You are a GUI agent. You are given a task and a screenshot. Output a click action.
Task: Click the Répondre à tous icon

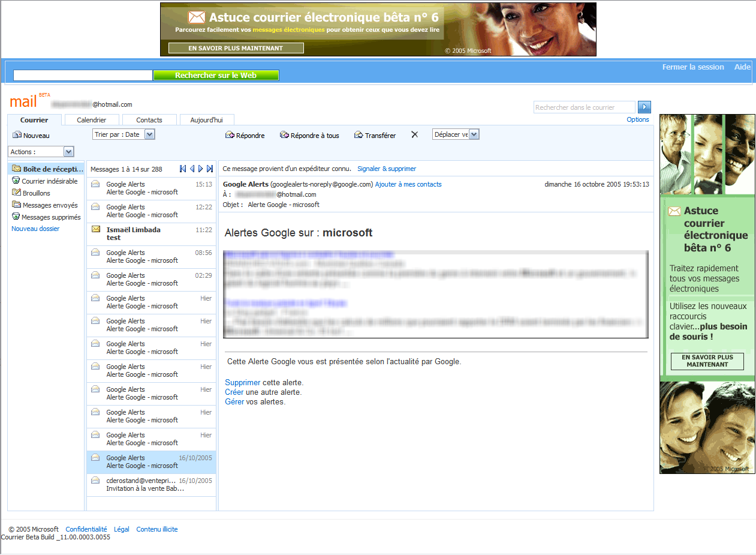(x=284, y=136)
